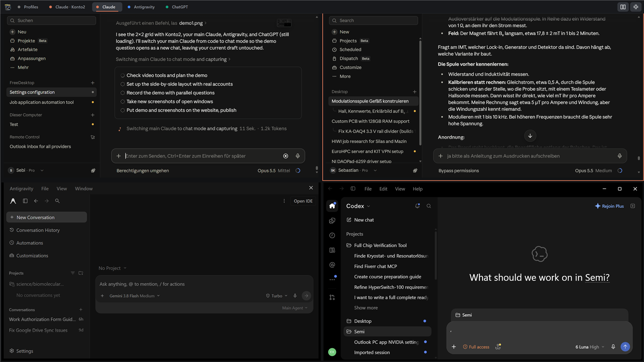Switch to the ChatGPT tab
The image size is (644, 362).
(177, 7)
